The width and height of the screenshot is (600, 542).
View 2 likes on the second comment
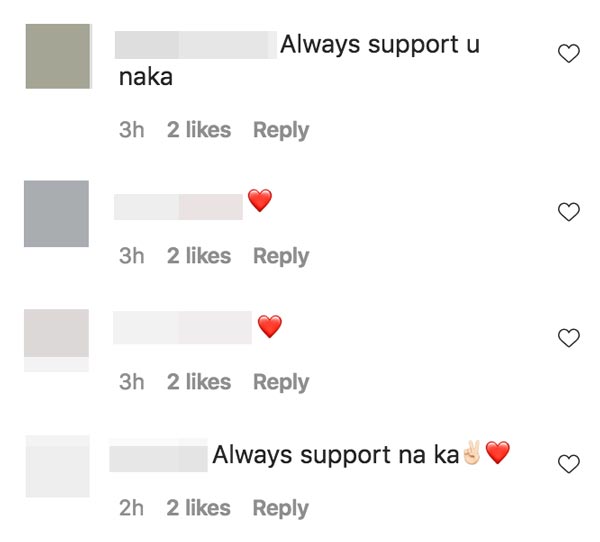198,256
